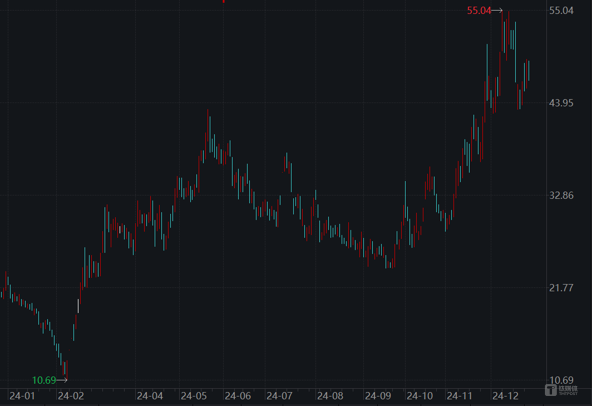Click the red tick mark at the chart's top edge
Screen dimensions: 592x406
(224, 1)
